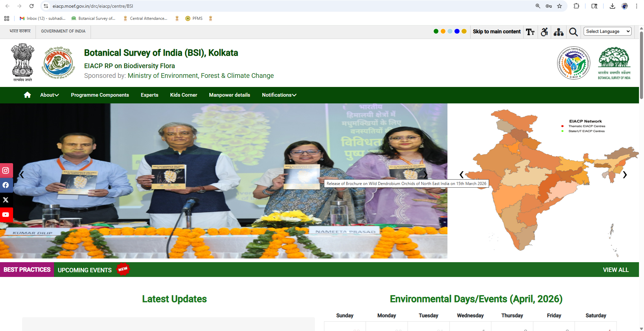The image size is (644, 331).
Task: Expand the Notifications menu
Action: 279,95
